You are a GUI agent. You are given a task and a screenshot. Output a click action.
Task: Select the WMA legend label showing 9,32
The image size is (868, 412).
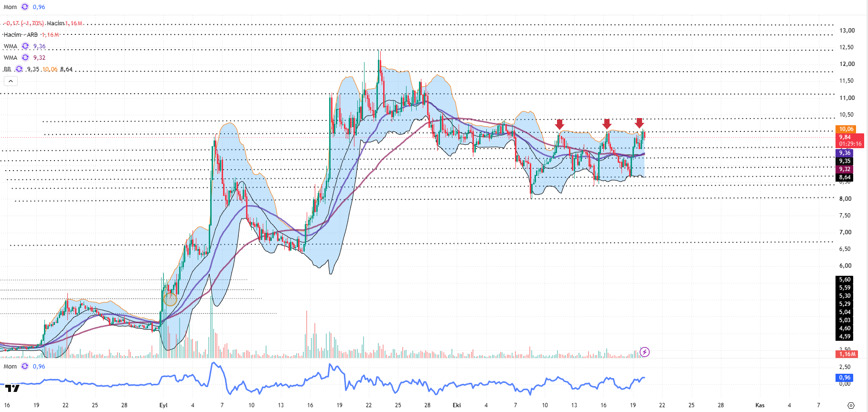click(11, 58)
